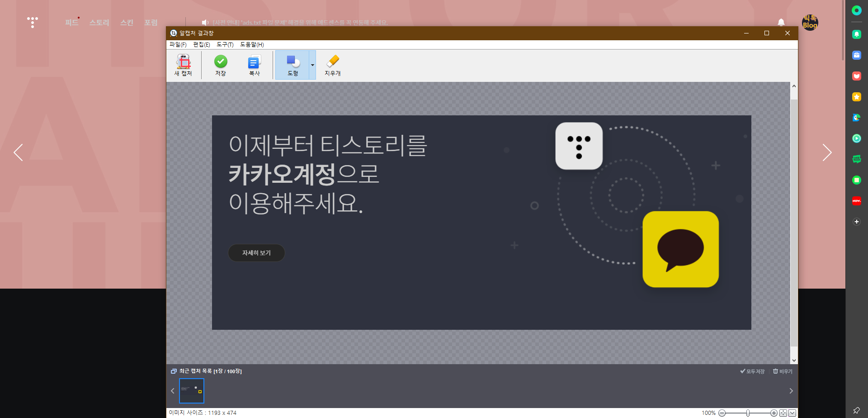Viewport: 868px width, 418px height.
Task: Zoom out with the minus button
Action: point(722,413)
